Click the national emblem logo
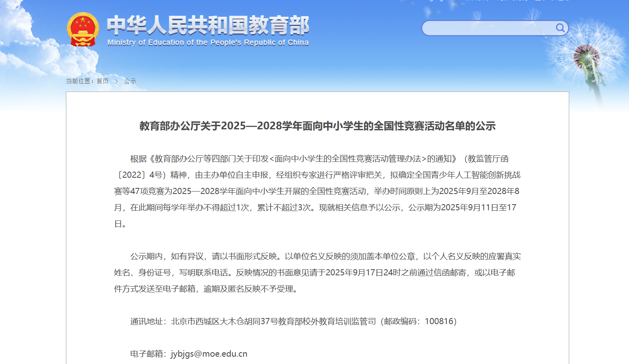The height and width of the screenshot is (364, 629). click(83, 29)
